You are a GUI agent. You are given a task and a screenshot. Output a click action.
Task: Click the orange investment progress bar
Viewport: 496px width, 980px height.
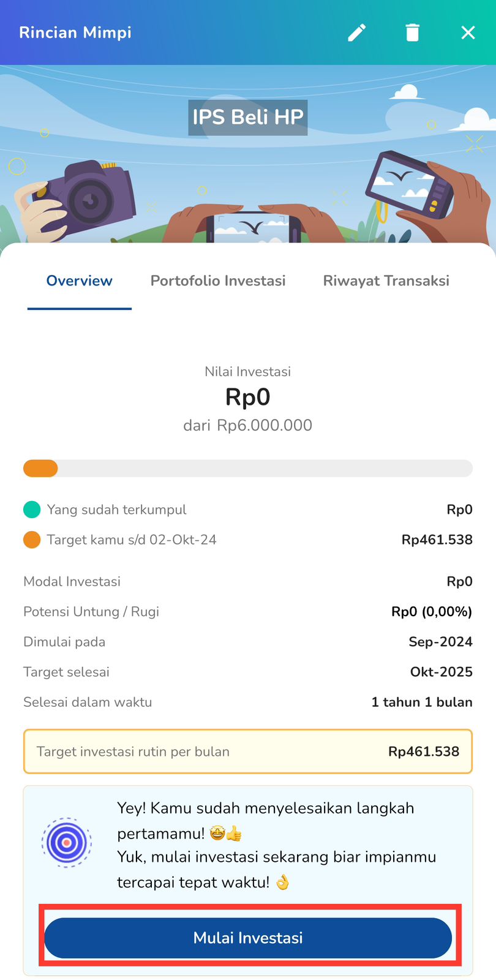(40, 469)
